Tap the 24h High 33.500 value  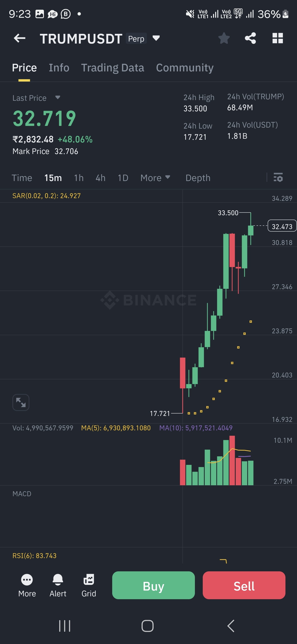point(195,109)
